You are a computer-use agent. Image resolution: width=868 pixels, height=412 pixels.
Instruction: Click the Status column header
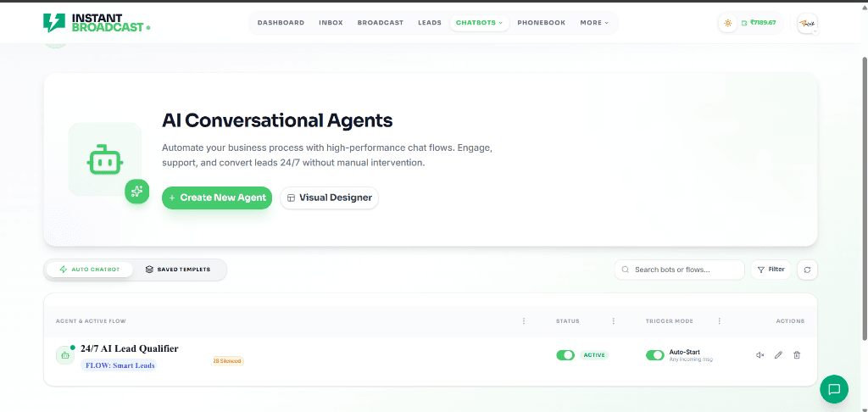pyautogui.click(x=567, y=321)
